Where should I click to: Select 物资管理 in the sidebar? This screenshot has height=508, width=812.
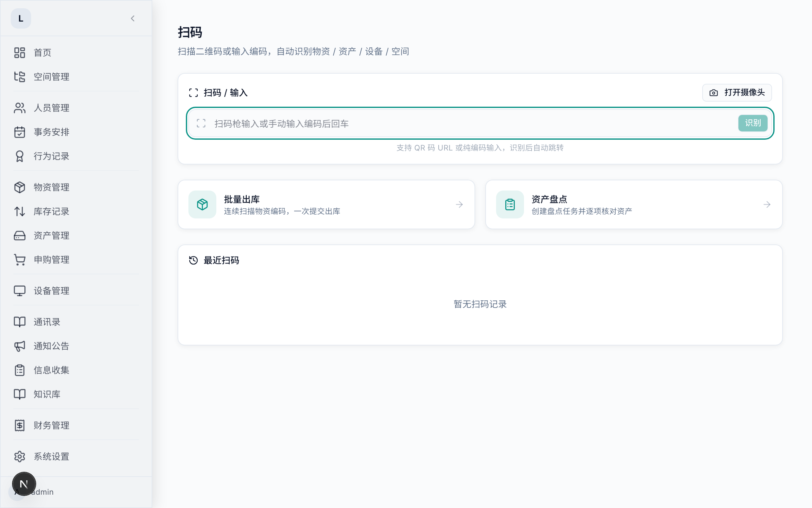76,187
